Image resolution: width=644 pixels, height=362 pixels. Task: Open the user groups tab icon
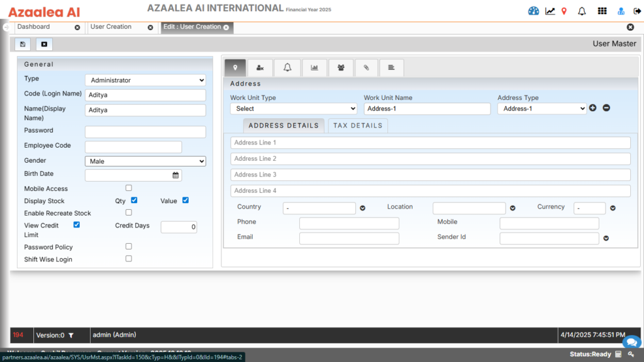tap(340, 67)
